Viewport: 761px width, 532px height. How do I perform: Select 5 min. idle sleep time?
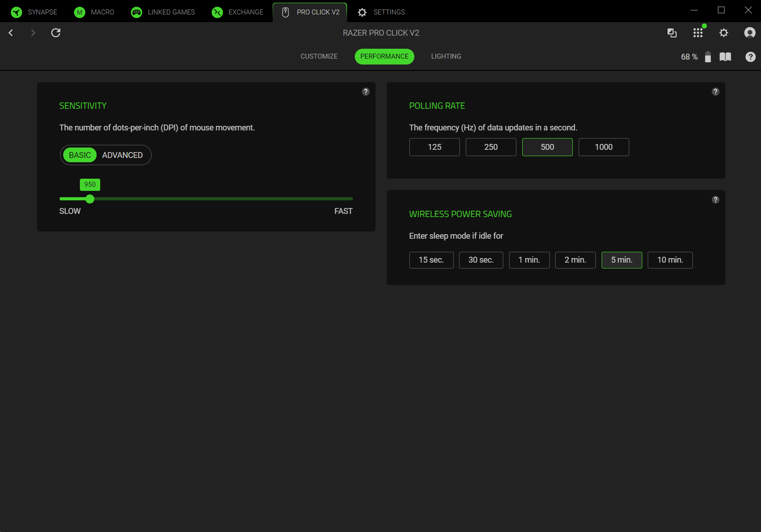[x=622, y=260]
